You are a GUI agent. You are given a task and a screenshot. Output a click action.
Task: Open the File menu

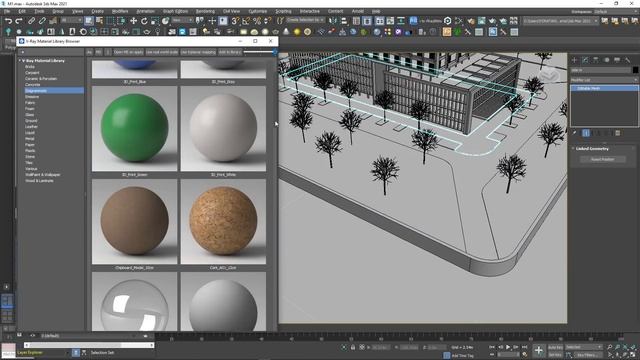point(7,11)
